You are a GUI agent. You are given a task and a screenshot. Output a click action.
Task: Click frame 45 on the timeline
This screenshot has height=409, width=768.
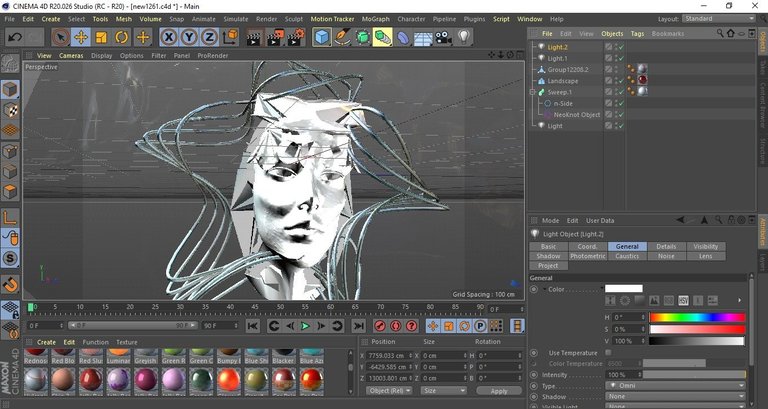[255, 309]
